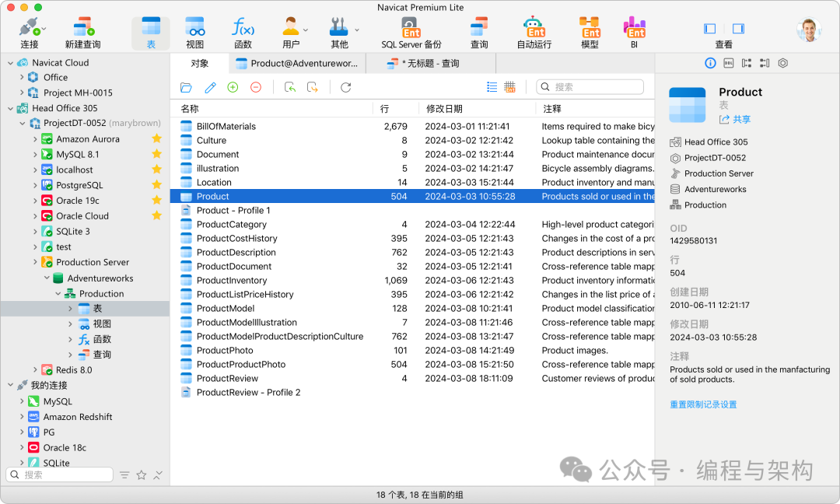
Task: Click the open table folder icon
Action: pos(186,87)
